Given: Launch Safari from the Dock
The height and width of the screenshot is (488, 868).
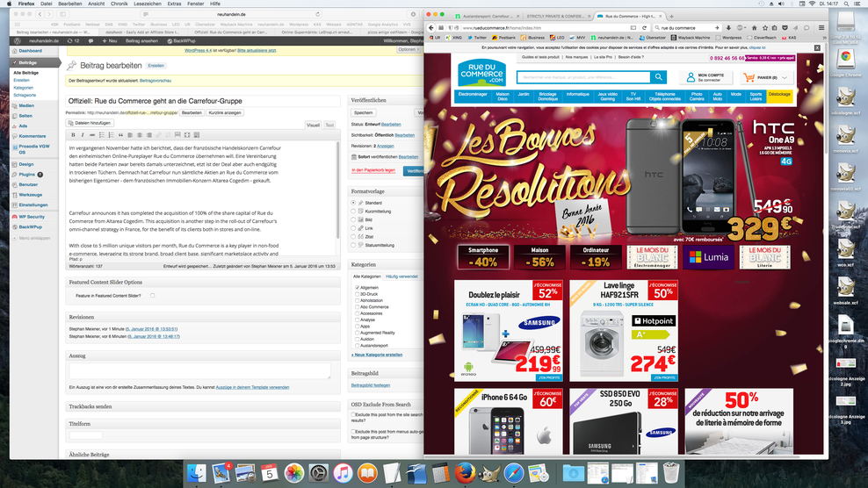Looking at the screenshot, I should point(514,474).
